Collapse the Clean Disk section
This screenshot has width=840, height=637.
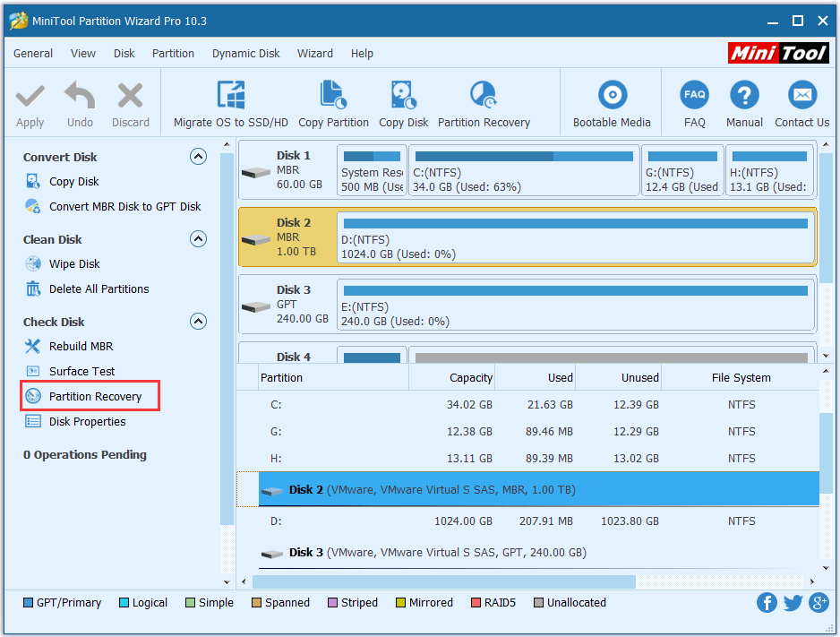(x=199, y=239)
